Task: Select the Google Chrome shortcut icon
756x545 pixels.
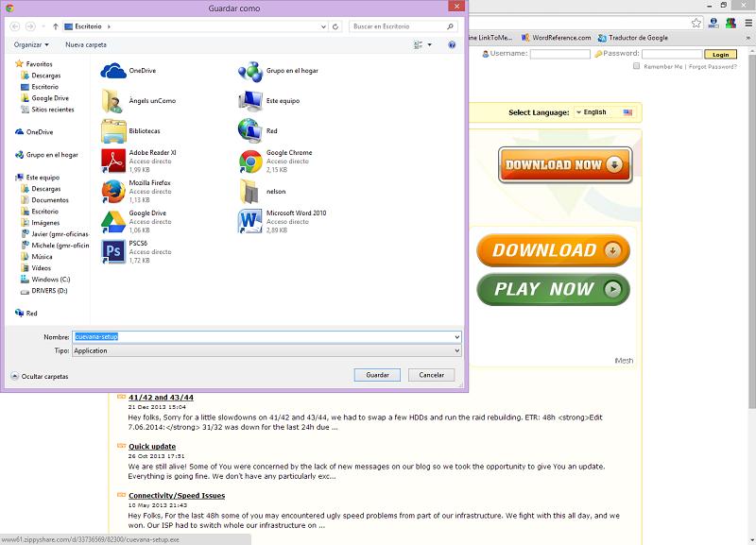Action: tap(250, 161)
